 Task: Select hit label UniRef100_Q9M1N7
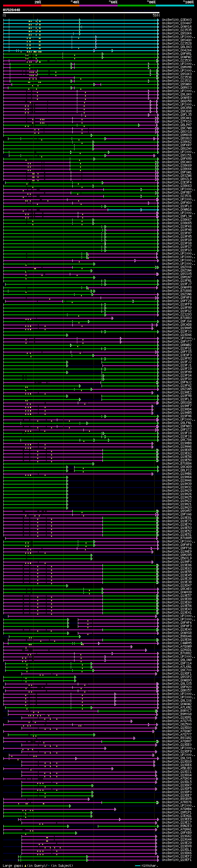[x=177, y=277]
